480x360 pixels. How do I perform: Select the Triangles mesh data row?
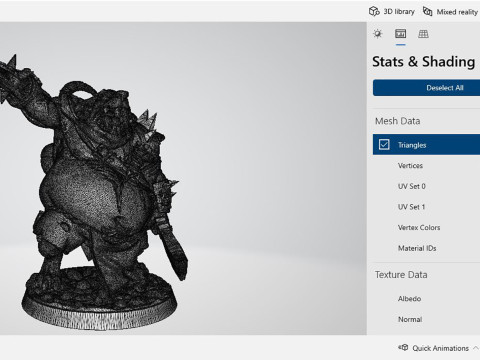pyautogui.click(x=426, y=145)
